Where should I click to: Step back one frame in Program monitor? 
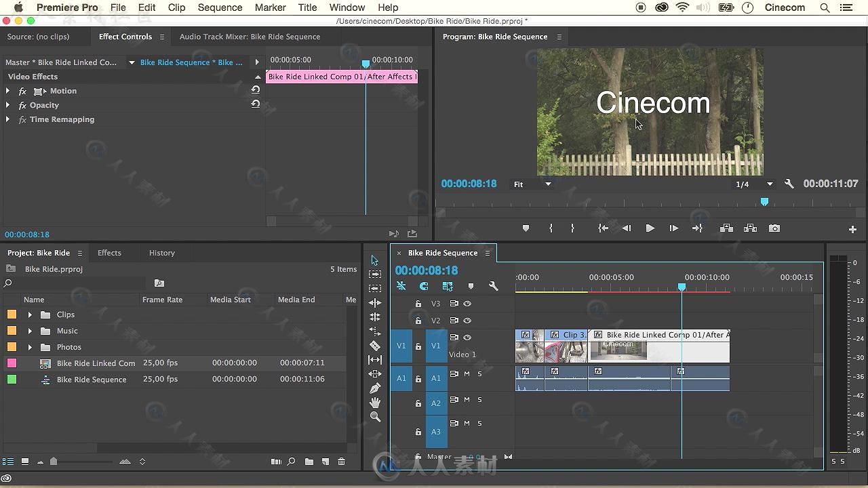(x=627, y=228)
